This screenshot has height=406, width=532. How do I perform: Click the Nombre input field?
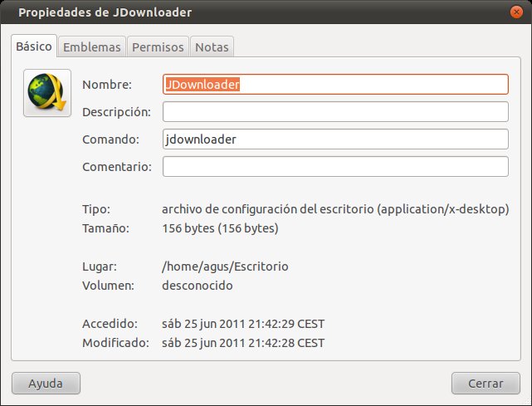pyautogui.click(x=335, y=84)
